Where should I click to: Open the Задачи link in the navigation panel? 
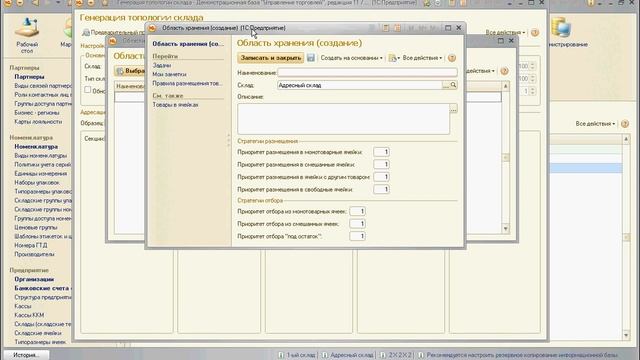click(x=162, y=65)
